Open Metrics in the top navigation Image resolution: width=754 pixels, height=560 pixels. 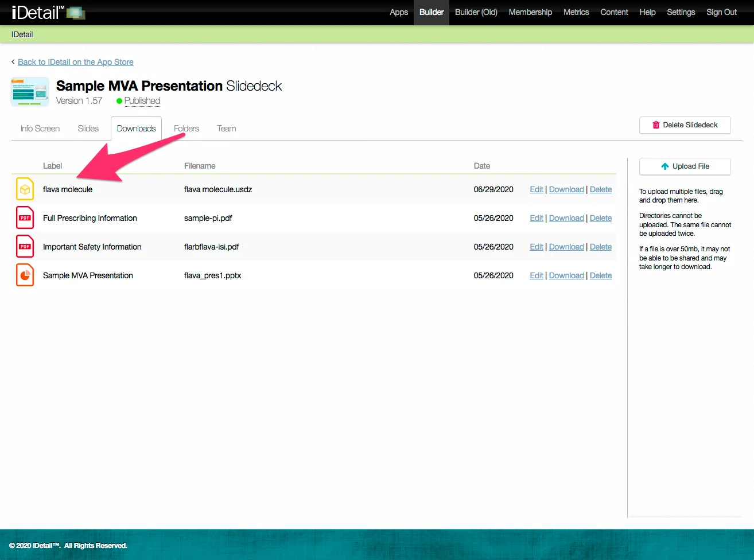(x=576, y=12)
